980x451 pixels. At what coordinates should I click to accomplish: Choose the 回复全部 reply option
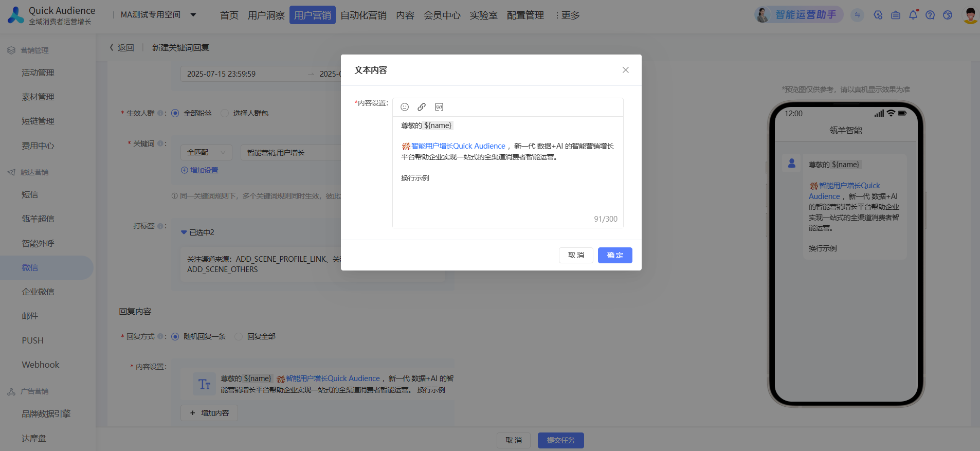coord(238,336)
